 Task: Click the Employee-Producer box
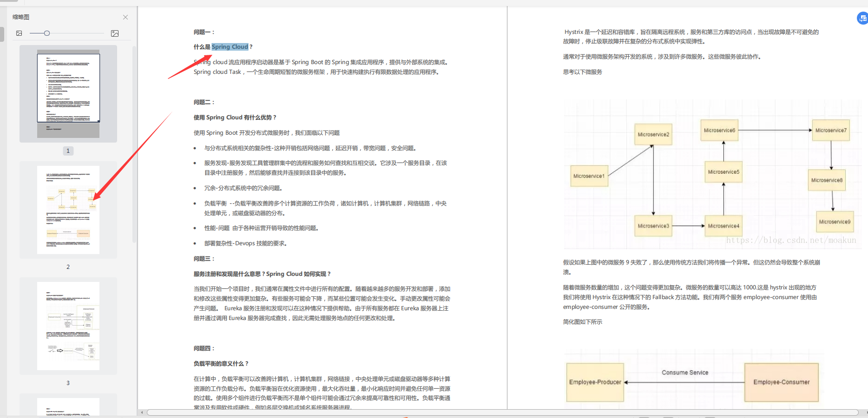coord(595,382)
